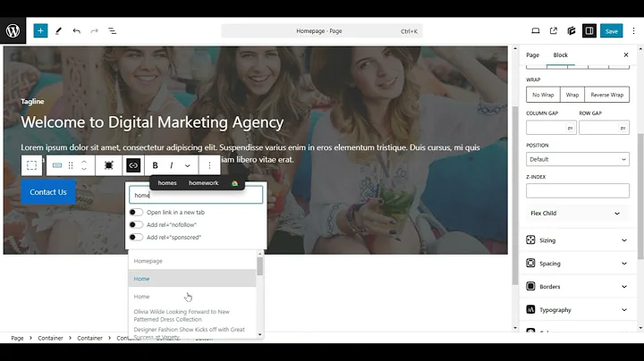
Task: Open the block alignment tool
Action: (109, 165)
